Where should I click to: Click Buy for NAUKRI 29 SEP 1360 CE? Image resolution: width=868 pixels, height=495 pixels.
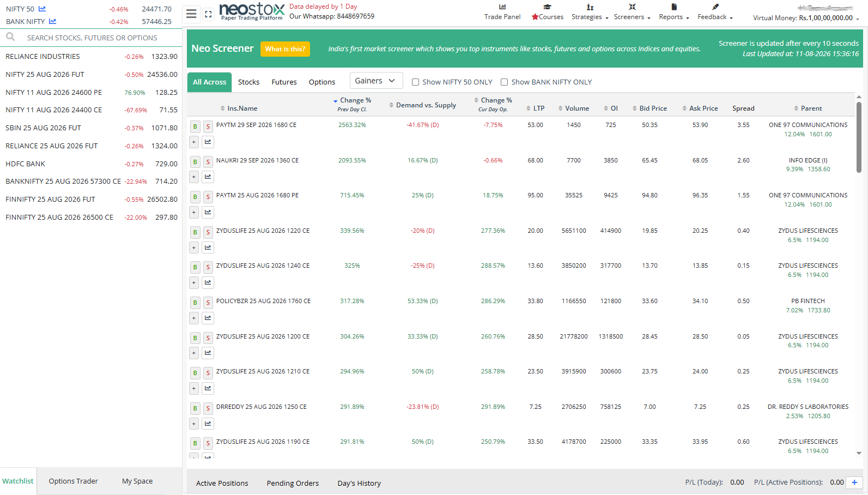(195, 162)
